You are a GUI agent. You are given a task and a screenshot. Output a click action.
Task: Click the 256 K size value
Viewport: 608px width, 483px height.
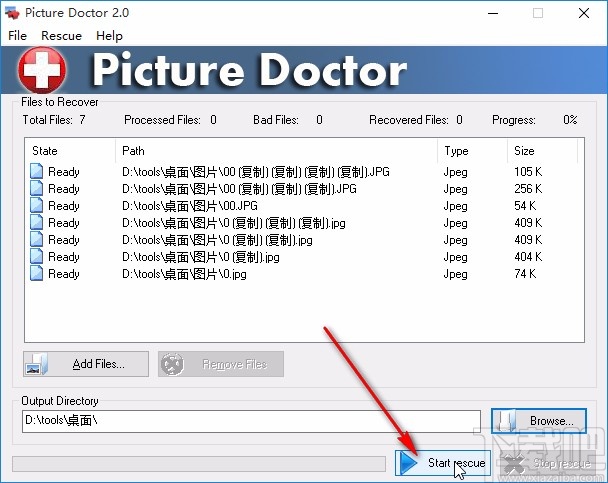click(x=528, y=188)
